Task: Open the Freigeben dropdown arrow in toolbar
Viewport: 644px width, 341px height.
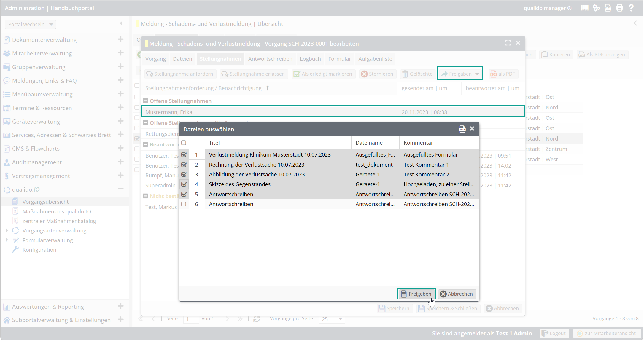Action: pos(477,74)
